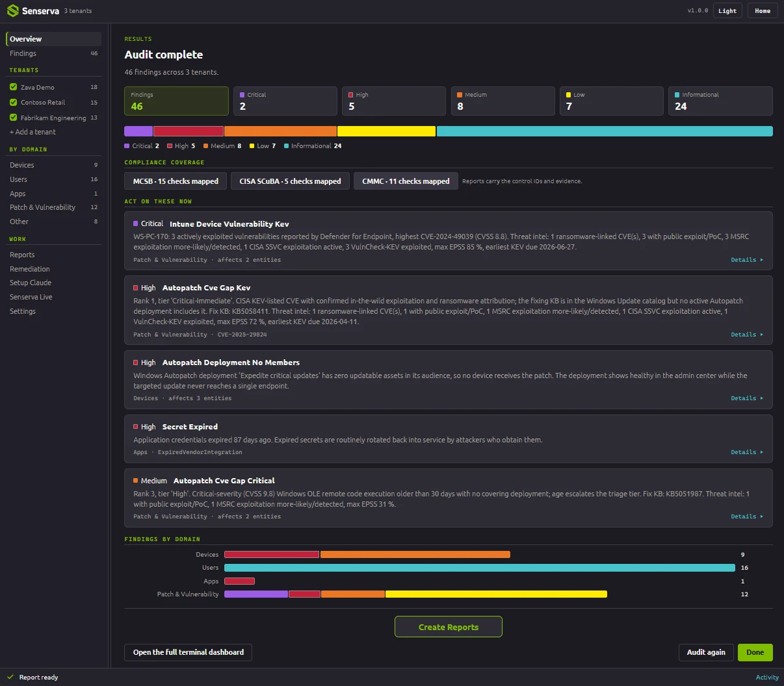Screen dimensions: 784x686
Task: Toggle the Zava Demo tenant checkbox
Action: [x=13, y=87]
